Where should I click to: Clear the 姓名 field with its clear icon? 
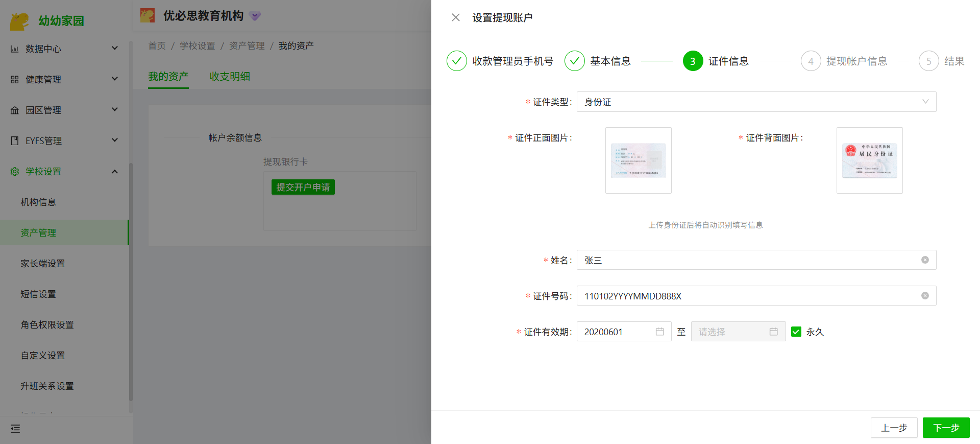pyautogui.click(x=925, y=260)
